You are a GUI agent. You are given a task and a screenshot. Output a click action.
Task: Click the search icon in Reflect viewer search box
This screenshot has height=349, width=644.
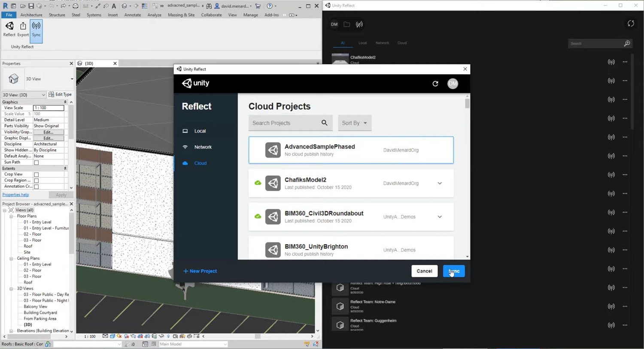pos(627,43)
